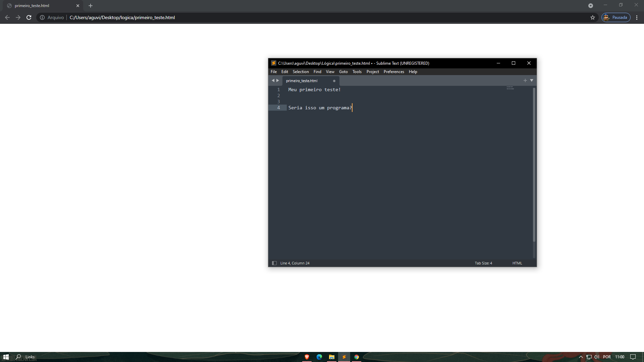Show hidden tray icons chevron

(581, 357)
